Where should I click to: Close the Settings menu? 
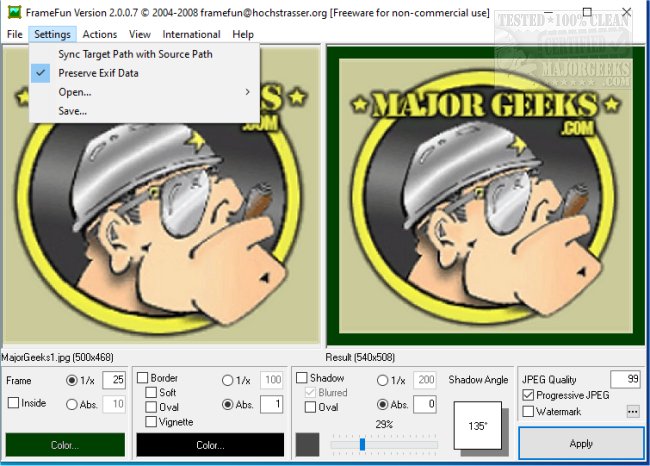(x=52, y=34)
